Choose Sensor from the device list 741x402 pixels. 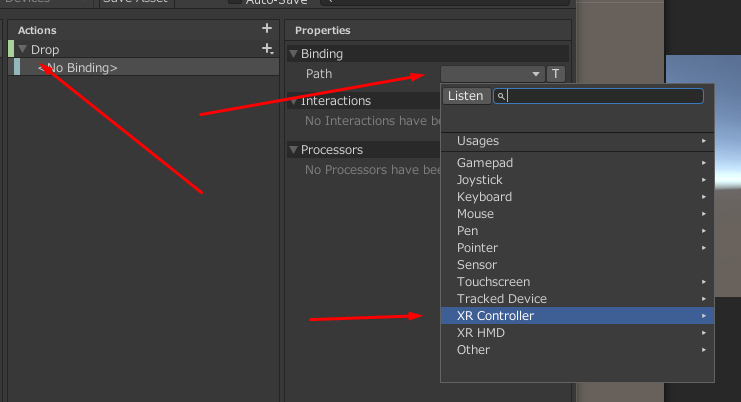click(x=577, y=265)
